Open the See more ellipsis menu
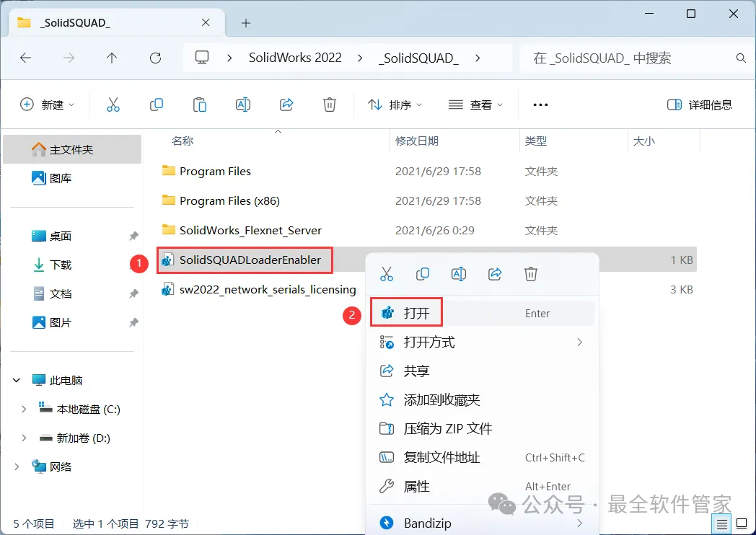 (540, 105)
